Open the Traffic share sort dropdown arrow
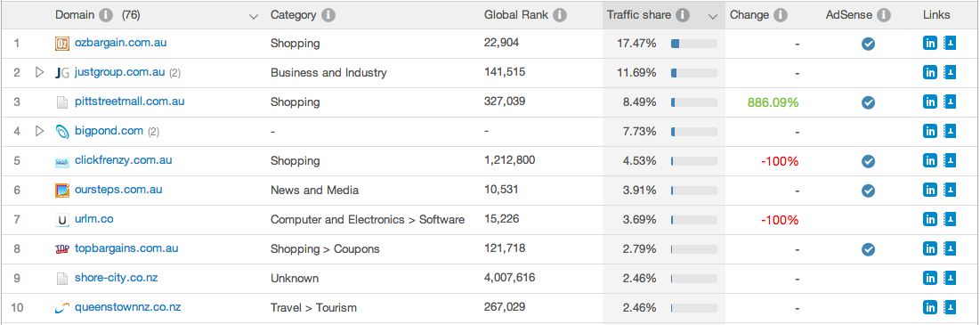This screenshot has width=980, height=325. point(712,17)
